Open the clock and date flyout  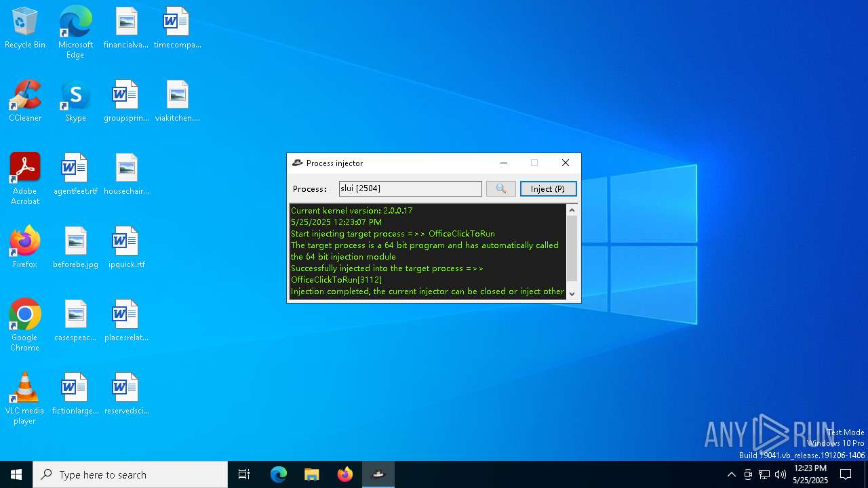coord(810,474)
